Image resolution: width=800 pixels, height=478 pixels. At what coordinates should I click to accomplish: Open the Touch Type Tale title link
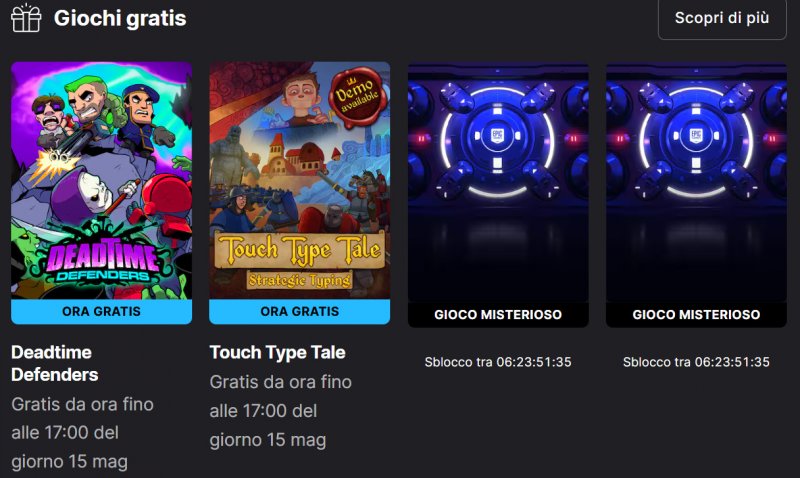pyautogui.click(x=278, y=353)
